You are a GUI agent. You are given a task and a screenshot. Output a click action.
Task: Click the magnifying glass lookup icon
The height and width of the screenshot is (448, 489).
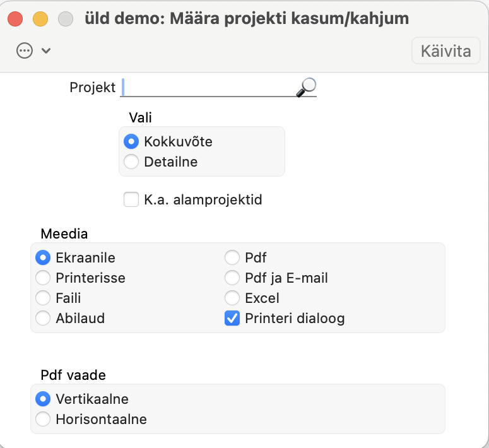tap(306, 87)
